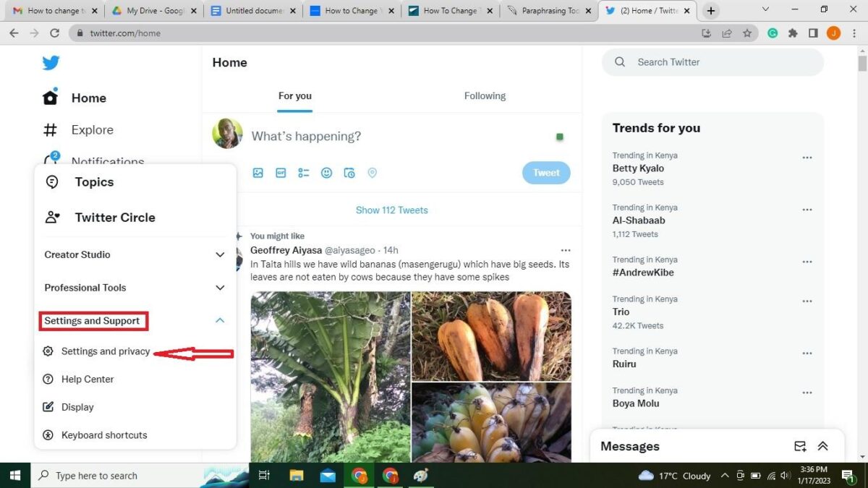This screenshot has height=488, width=868.
Task: Add a GIF to the tweet
Action: point(281,173)
